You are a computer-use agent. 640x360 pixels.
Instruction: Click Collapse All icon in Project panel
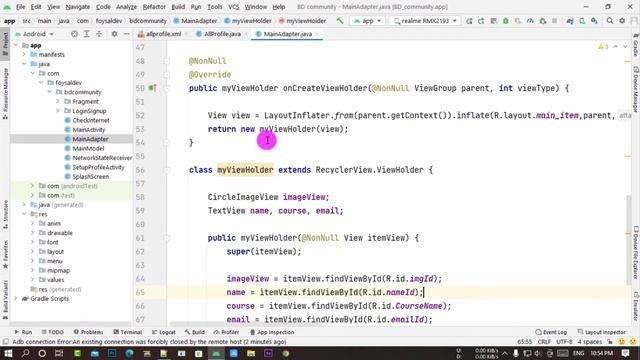[x=99, y=34]
